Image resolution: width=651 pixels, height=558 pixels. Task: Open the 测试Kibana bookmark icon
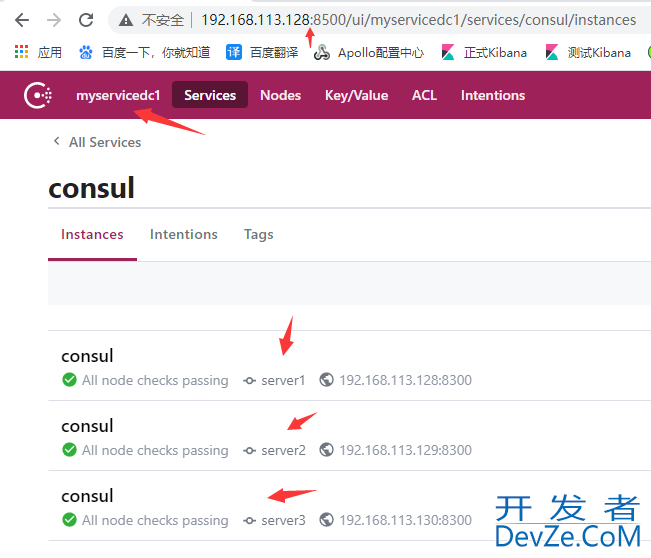click(x=552, y=52)
